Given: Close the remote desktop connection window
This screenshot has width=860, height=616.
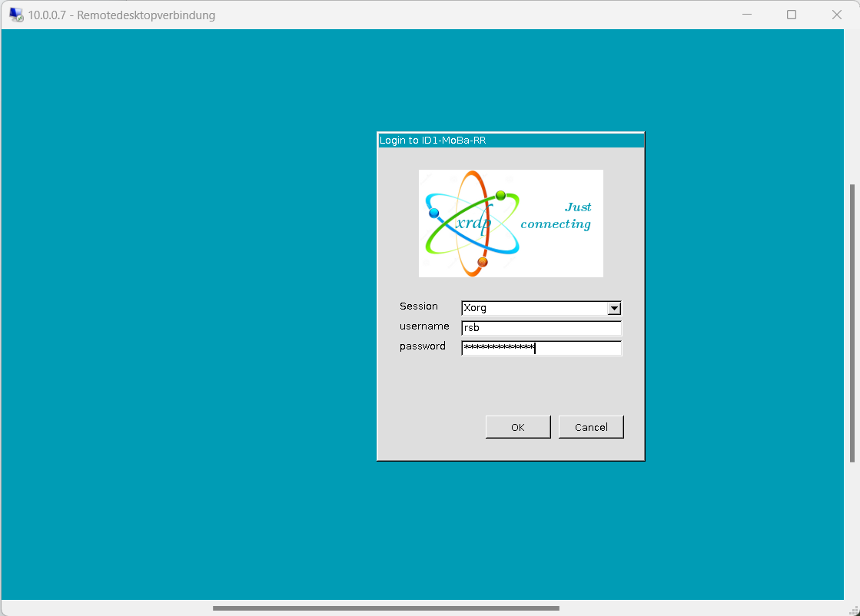Looking at the screenshot, I should coord(837,15).
